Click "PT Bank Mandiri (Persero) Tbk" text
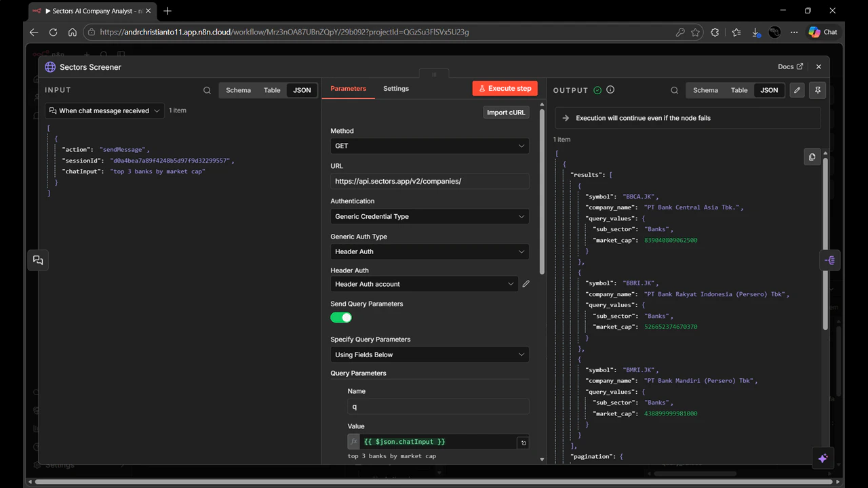The image size is (868, 488). click(x=699, y=381)
